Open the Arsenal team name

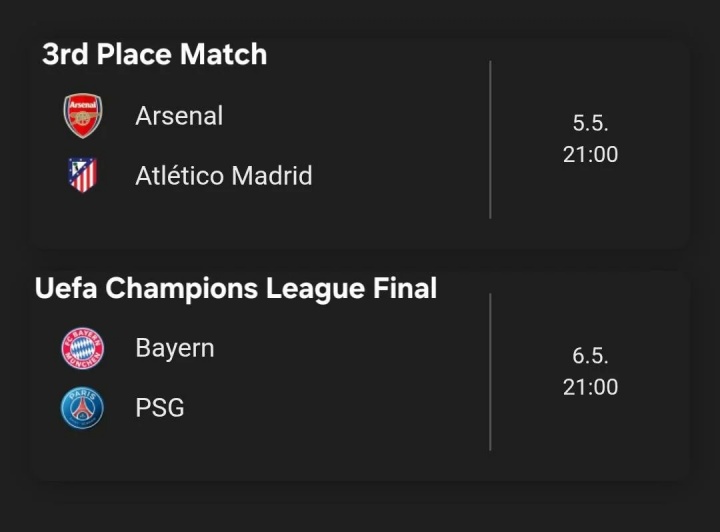click(x=179, y=116)
